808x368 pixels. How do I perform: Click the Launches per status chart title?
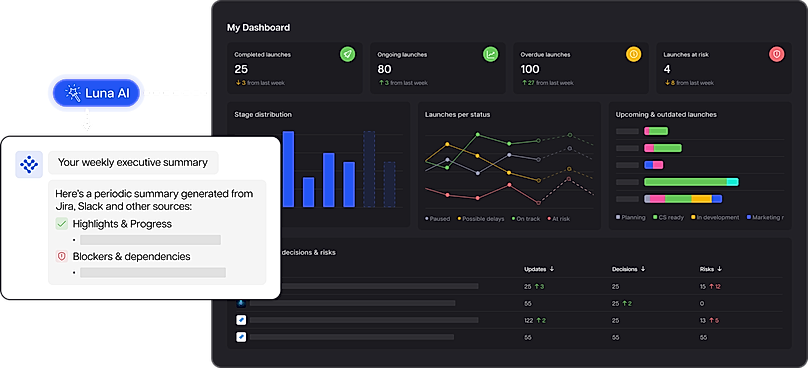458,114
